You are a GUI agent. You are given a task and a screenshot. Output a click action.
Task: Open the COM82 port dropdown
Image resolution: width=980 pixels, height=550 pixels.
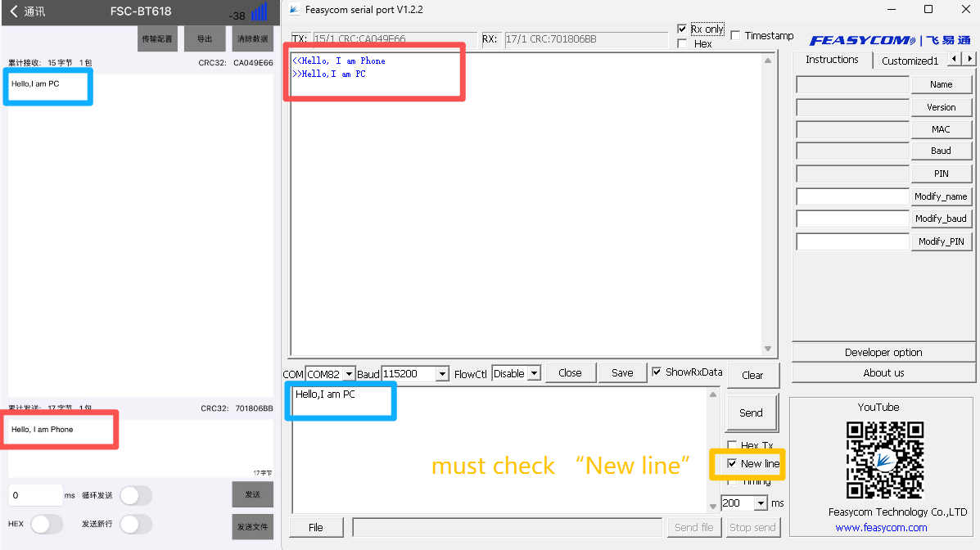click(x=349, y=374)
